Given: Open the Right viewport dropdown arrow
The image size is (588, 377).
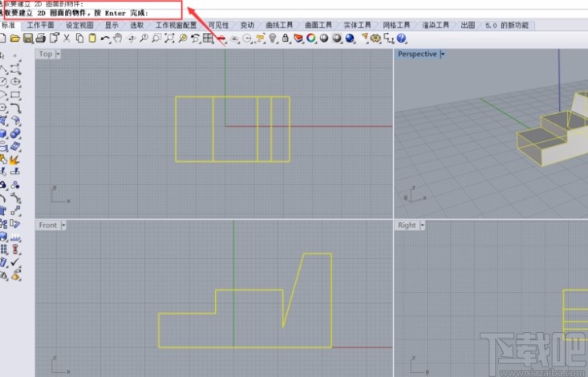Looking at the screenshot, I should click(x=422, y=225).
